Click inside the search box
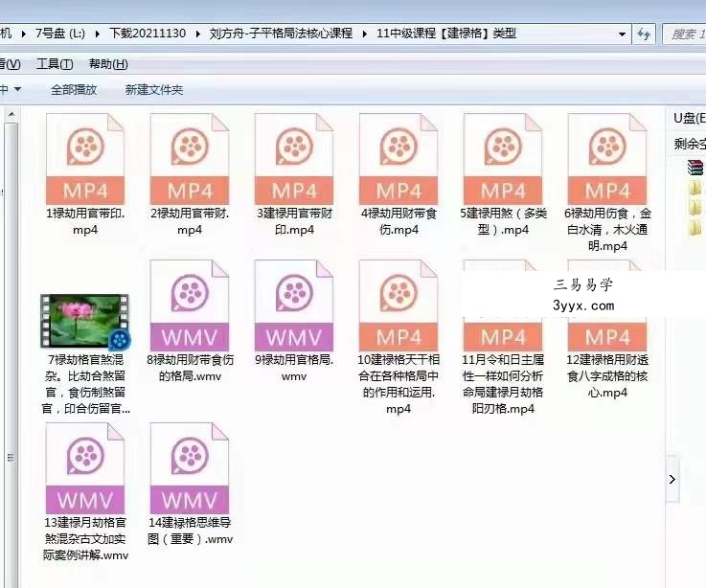Image resolution: width=706 pixels, height=588 pixels. [685, 34]
